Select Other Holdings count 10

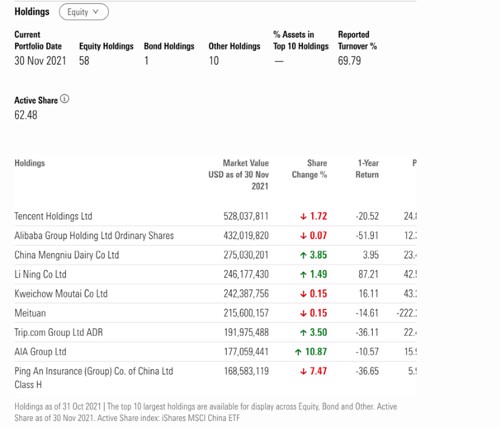214,61
